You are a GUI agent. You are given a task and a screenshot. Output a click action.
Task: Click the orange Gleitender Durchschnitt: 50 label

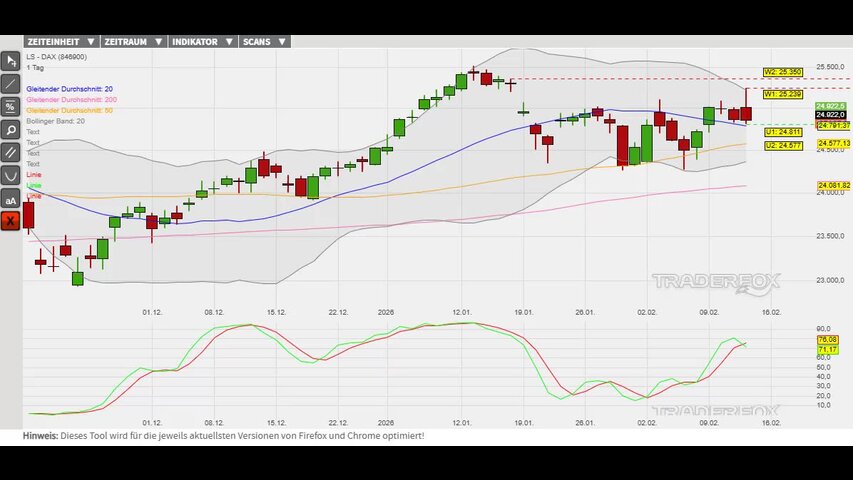69,110
